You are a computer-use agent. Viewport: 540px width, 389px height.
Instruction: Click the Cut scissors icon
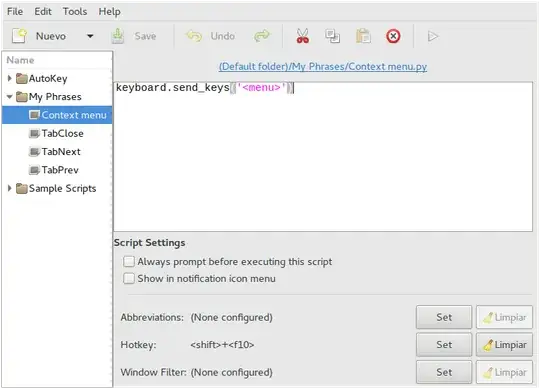pyautogui.click(x=302, y=36)
